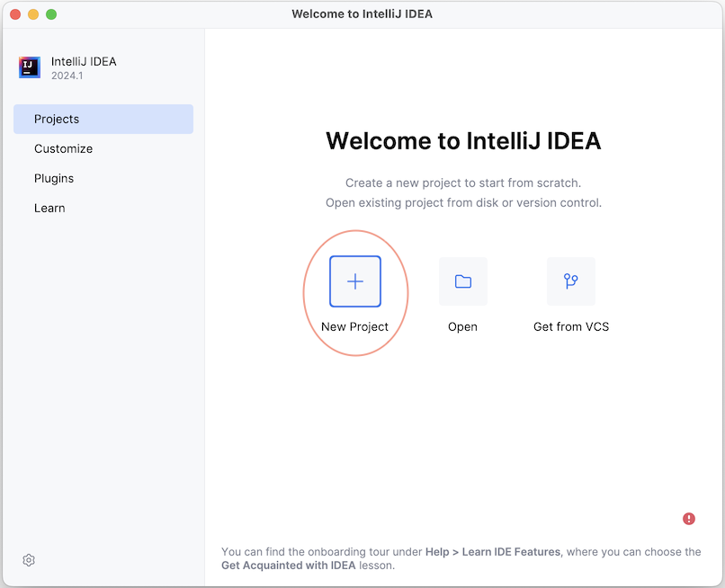Click 'Get Acquainted with IDEA' text
This screenshot has height=588, width=725.
click(x=288, y=566)
